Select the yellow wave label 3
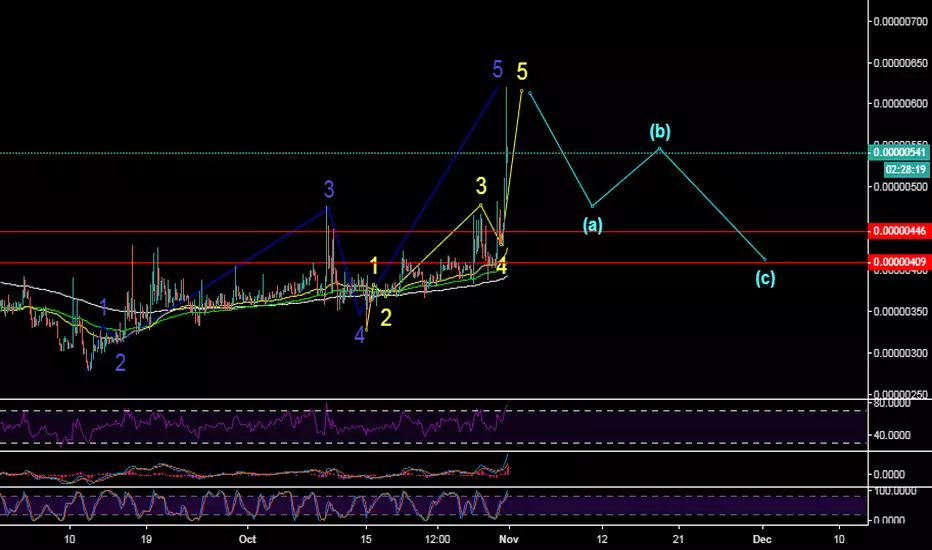 click(x=481, y=186)
